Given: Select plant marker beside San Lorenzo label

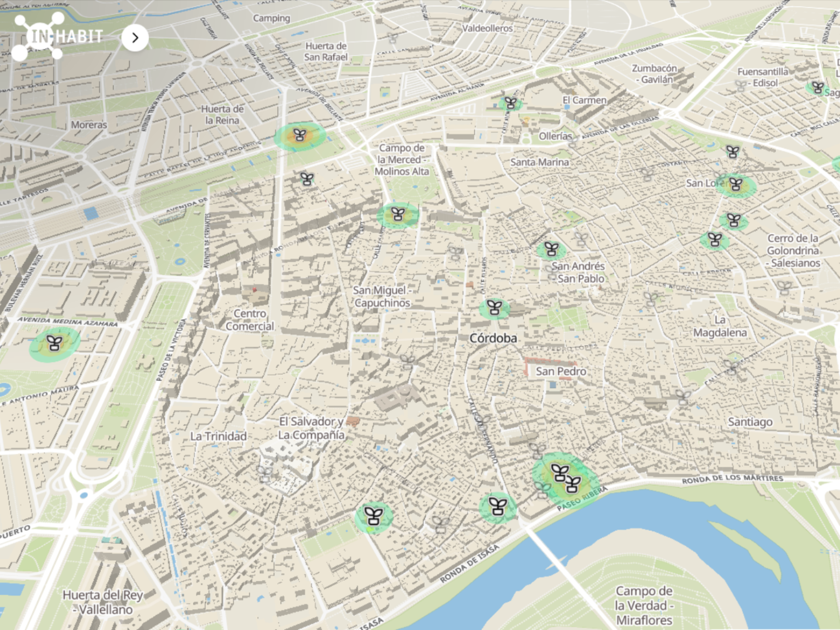Looking at the screenshot, I should coord(736,185).
